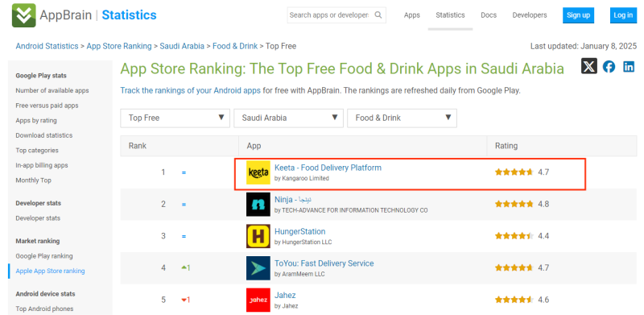Open the ToYou app icon
The width and height of the screenshot is (644, 315).
[x=258, y=268]
